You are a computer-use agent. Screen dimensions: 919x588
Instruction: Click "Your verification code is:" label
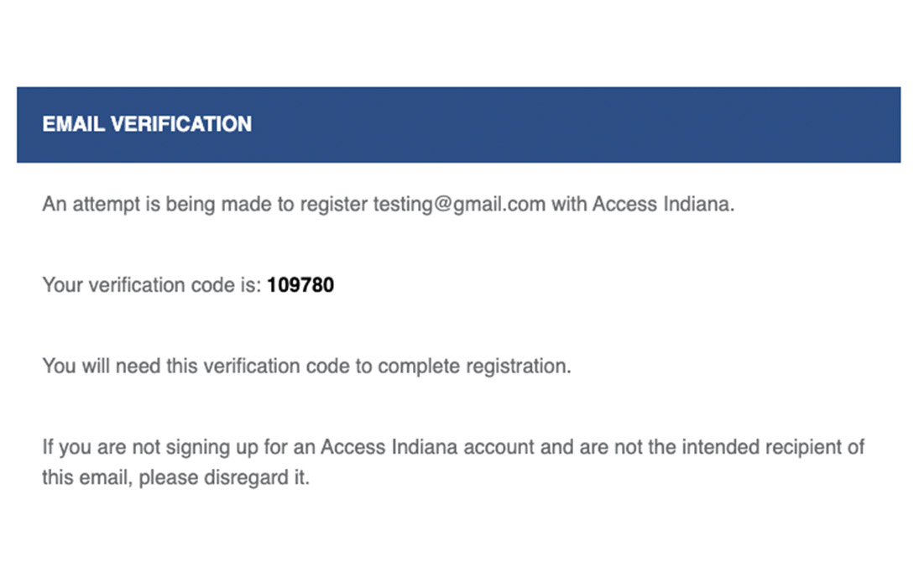[152, 285]
